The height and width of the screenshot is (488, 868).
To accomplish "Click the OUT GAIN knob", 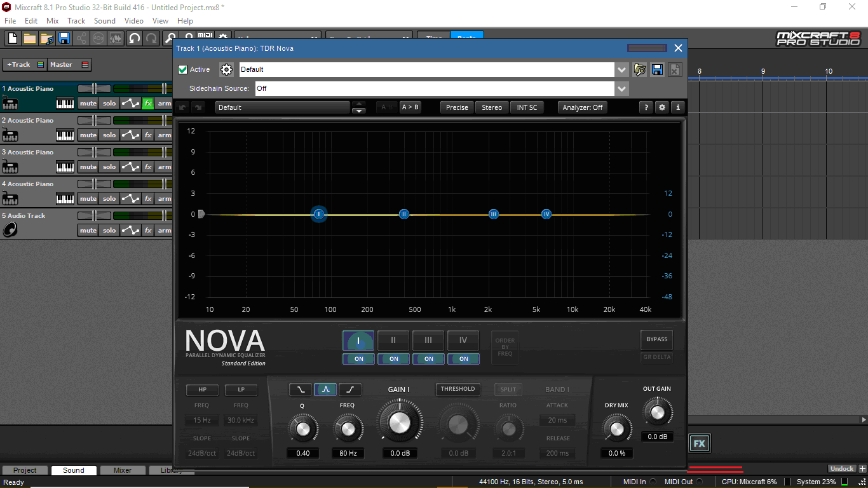I will click(658, 413).
